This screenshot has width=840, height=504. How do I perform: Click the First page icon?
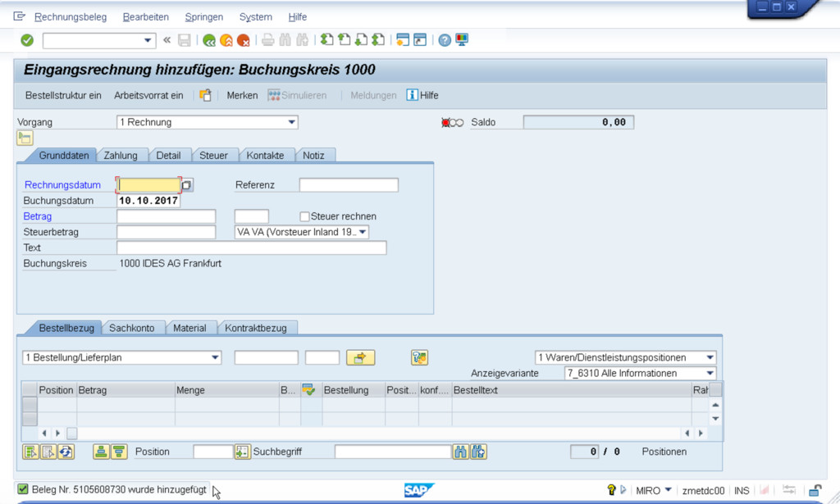[326, 39]
